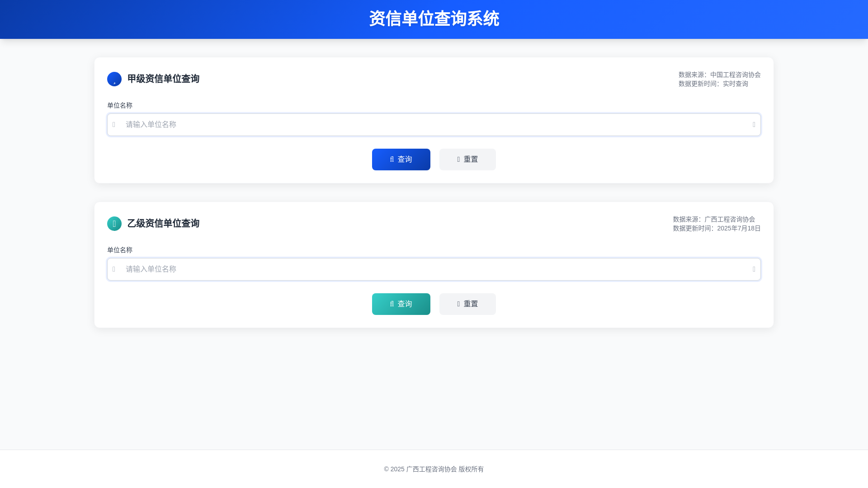
Task: Click the blue 查询 button for 甲级 query
Action: tap(401, 160)
